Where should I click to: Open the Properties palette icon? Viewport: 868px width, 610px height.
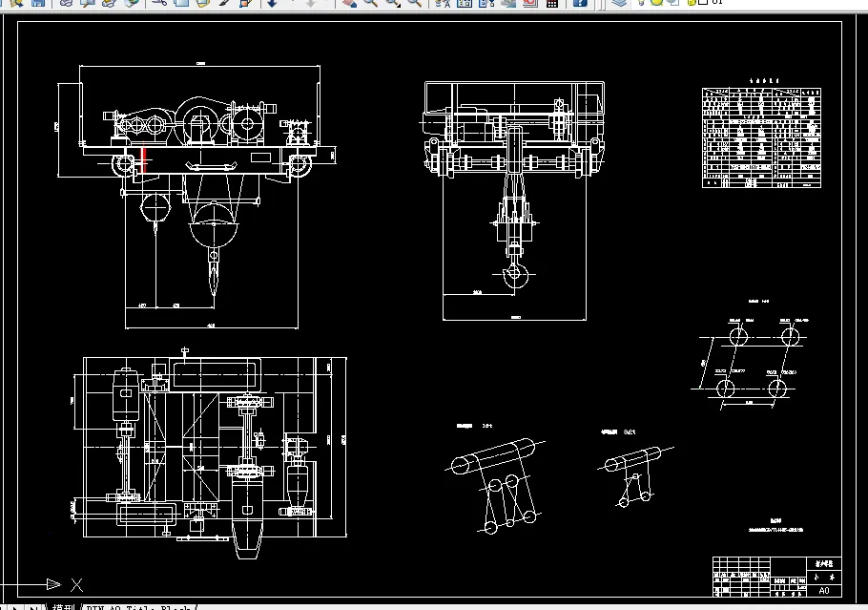click(x=443, y=3)
